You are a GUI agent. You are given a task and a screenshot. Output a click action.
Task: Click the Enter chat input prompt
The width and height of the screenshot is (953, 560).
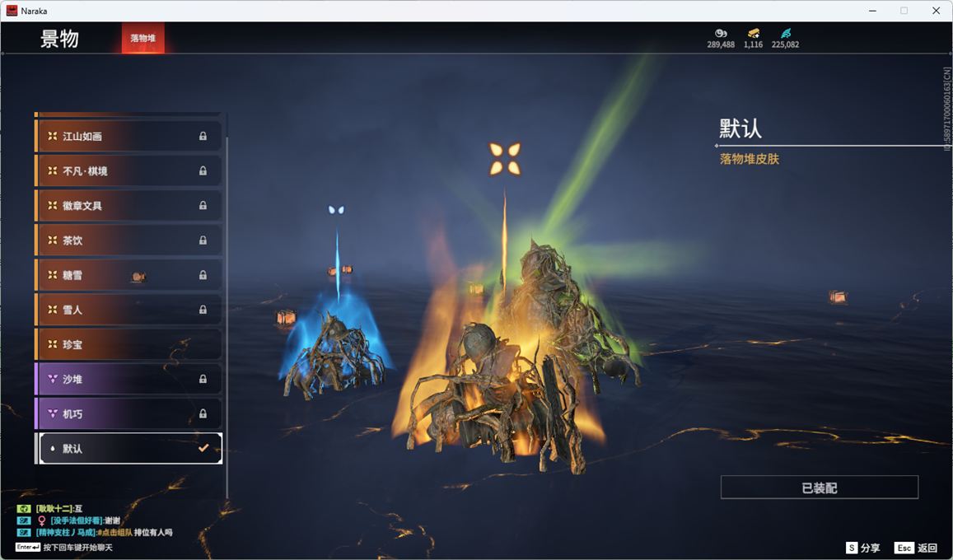tap(63, 548)
